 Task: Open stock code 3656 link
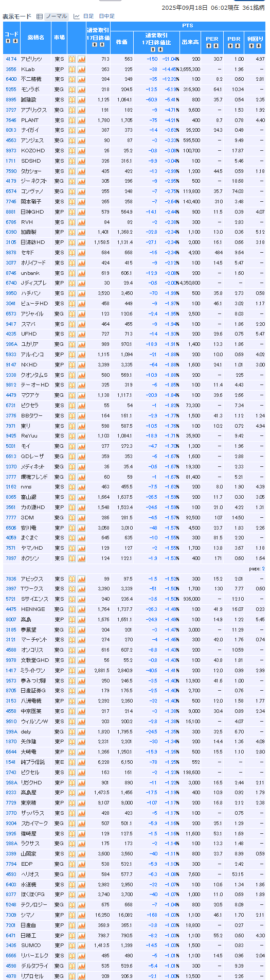11,69
